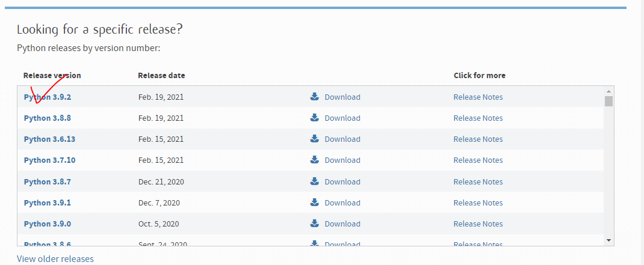Click Download text for Python 3.8.7
The image size is (644, 265).
pyautogui.click(x=342, y=181)
